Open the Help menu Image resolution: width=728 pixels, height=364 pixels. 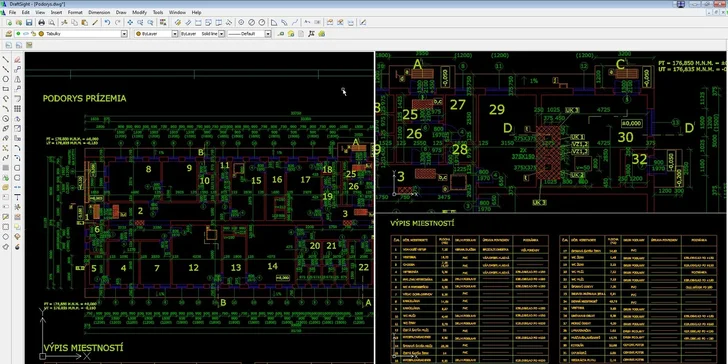(196, 13)
